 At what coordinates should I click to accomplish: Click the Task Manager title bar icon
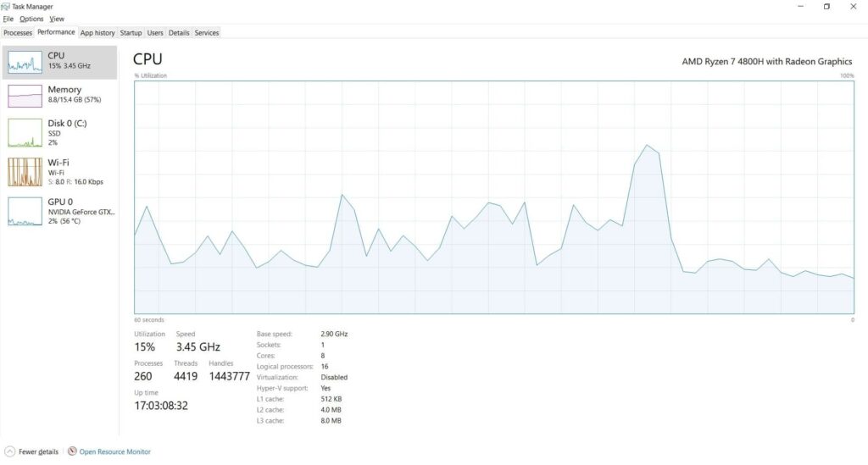(x=6, y=6)
